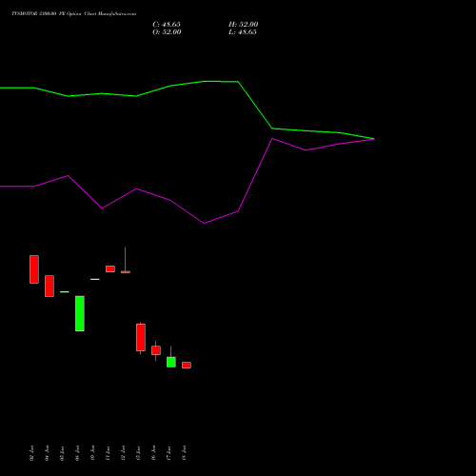Select the open value 'O: 52.00'

(167, 32)
